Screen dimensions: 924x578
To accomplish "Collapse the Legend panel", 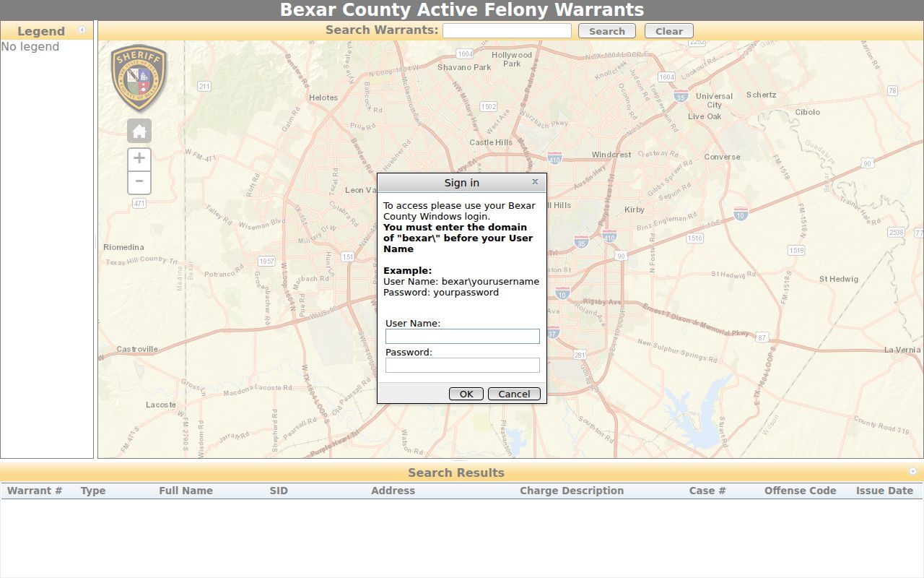I will pos(82,30).
